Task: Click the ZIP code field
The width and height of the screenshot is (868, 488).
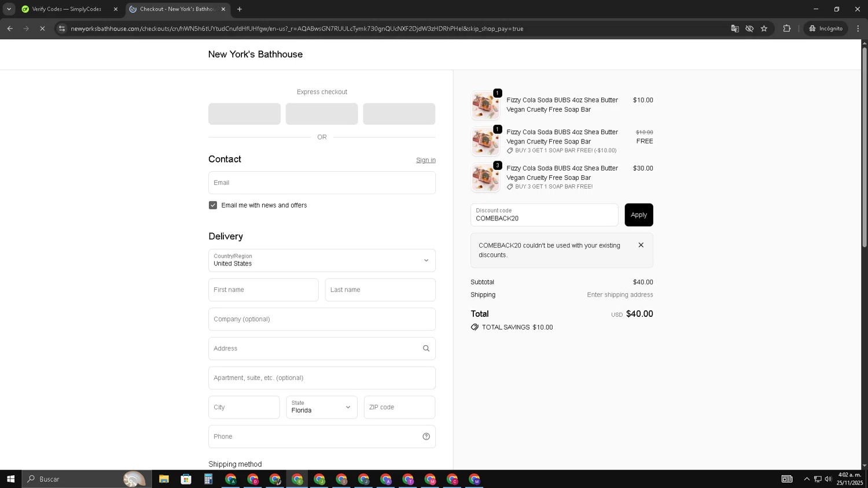Action: click(x=399, y=407)
